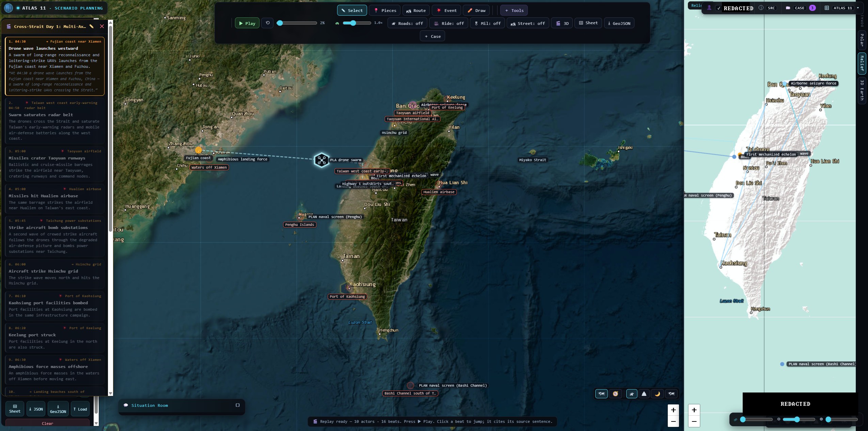Viewport: 868px width, 431px height.
Task: Zoom in on the main satellite map
Action: (x=673, y=410)
